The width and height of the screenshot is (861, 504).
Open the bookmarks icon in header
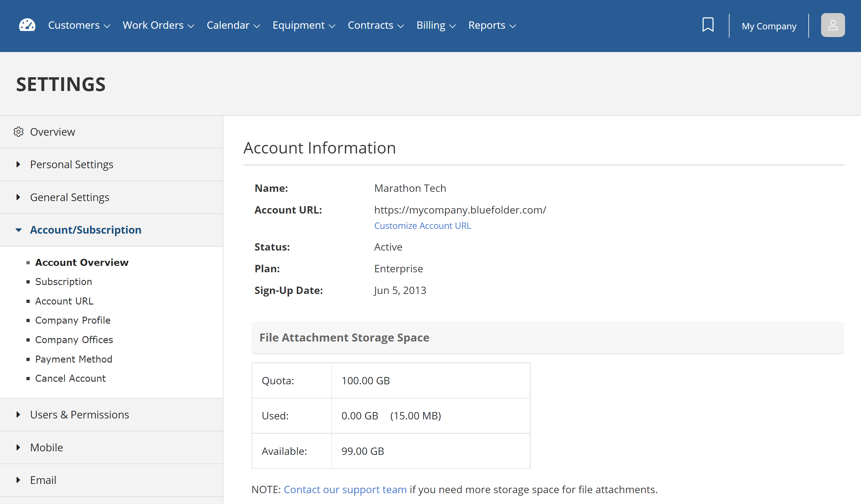coord(708,25)
